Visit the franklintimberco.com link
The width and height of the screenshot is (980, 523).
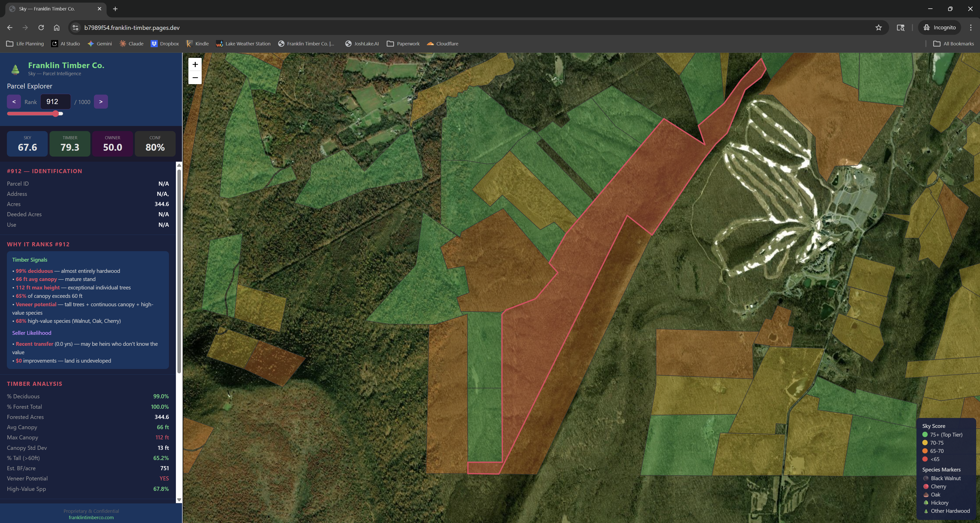(x=91, y=517)
